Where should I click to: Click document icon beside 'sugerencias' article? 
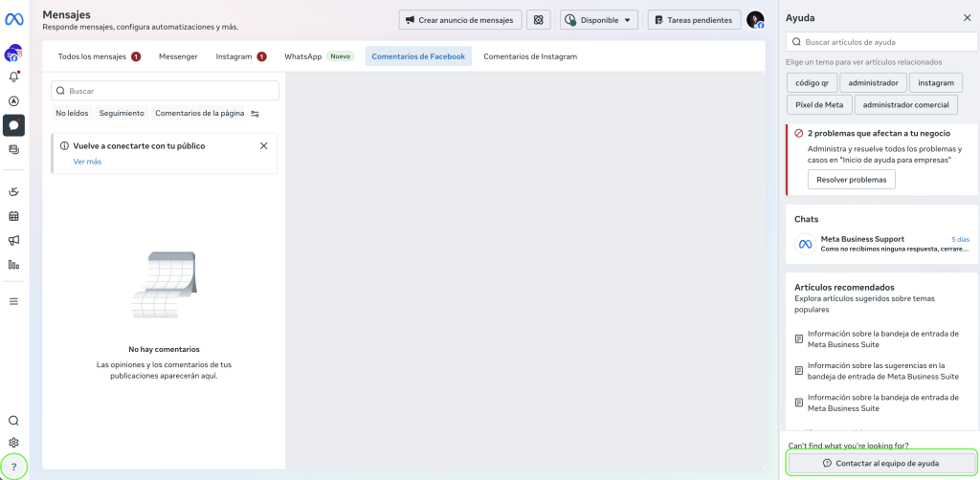(799, 371)
